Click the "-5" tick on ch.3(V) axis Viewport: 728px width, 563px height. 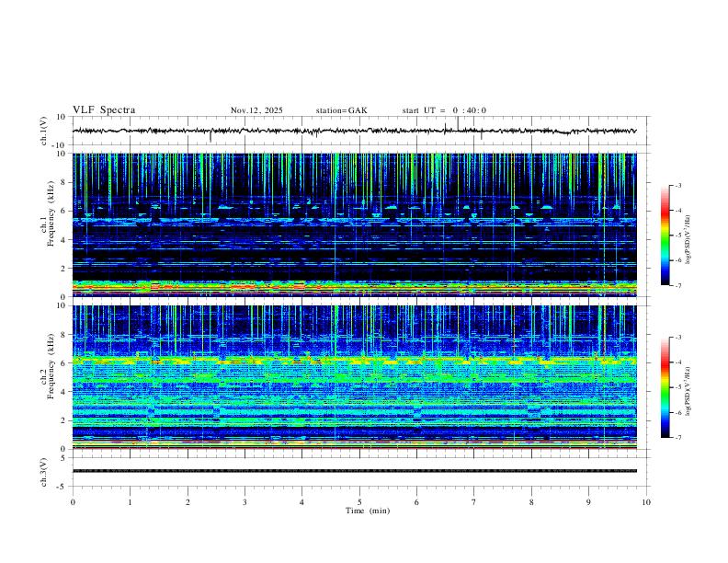62,487
